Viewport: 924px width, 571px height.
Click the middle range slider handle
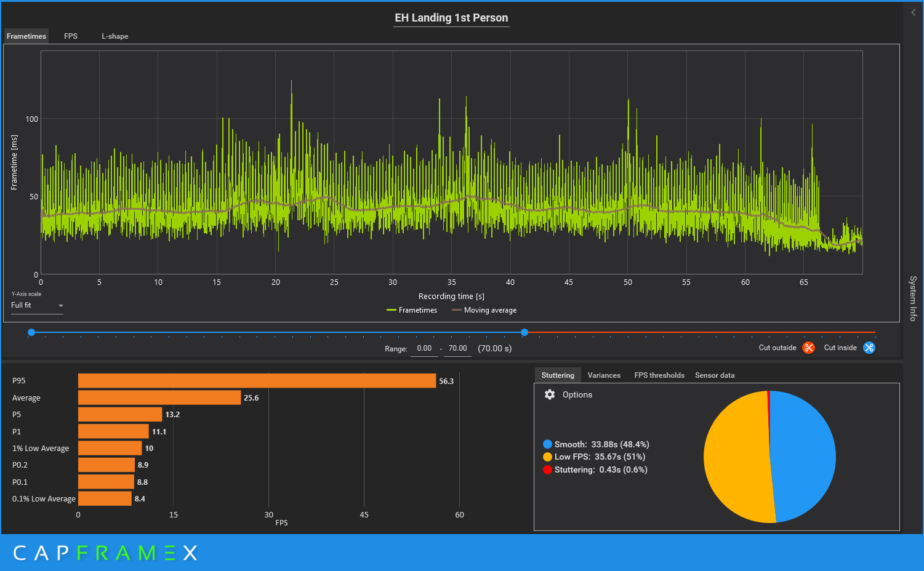click(524, 332)
